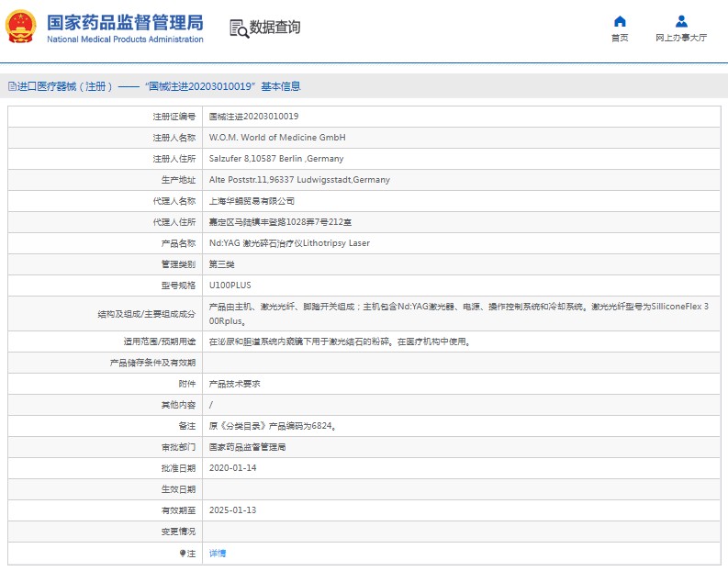Click the agent name 上海华鲲贸易有限公司
The width and height of the screenshot is (728, 571).
click(252, 201)
